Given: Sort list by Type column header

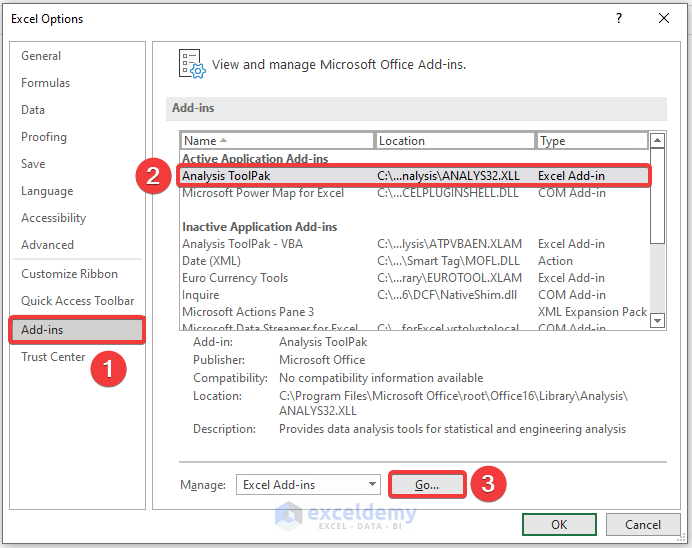Looking at the screenshot, I should (591, 141).
